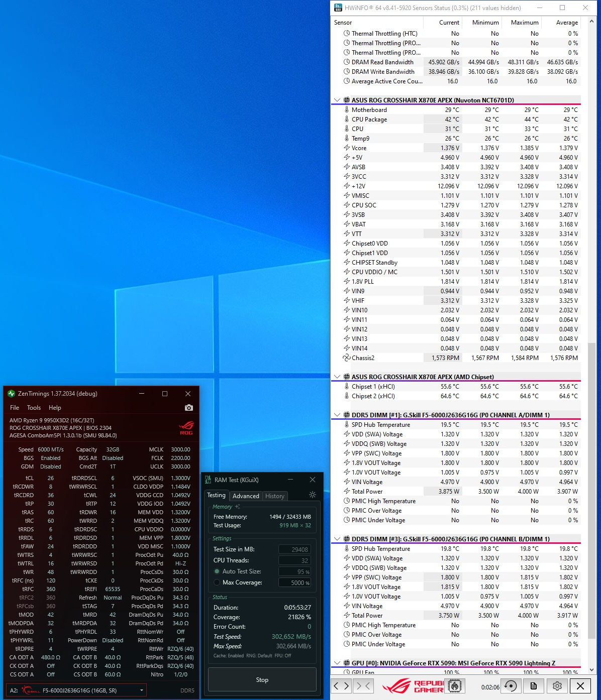Screen dimensions: 601x700
Task: Click the Minimum column header in HWiNFO
Action: 482,23
